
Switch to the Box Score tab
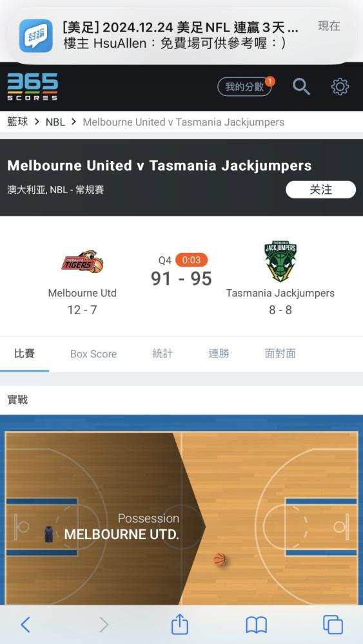pyautogui.click(x=93, y=354)
